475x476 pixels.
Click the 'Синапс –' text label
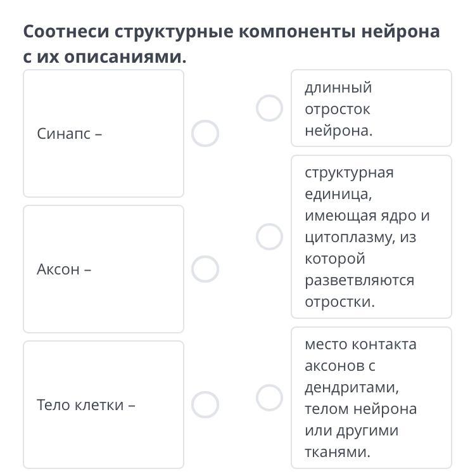coord(70,134)
